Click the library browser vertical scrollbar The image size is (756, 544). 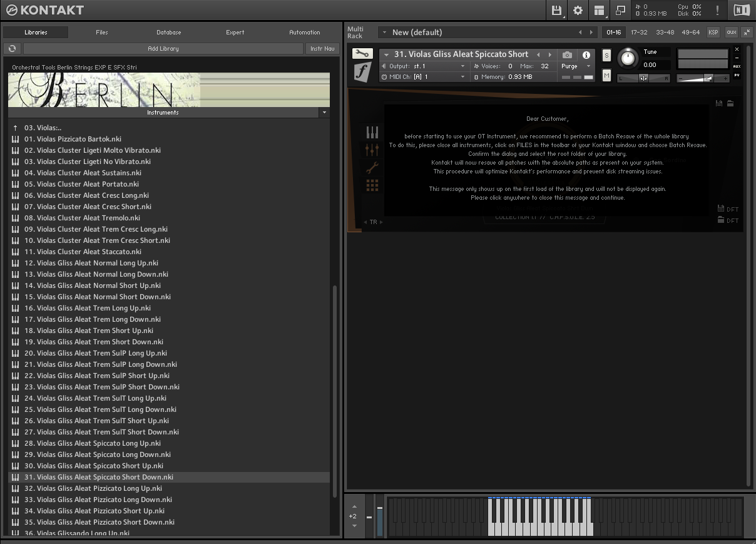(x=334, y=391)
